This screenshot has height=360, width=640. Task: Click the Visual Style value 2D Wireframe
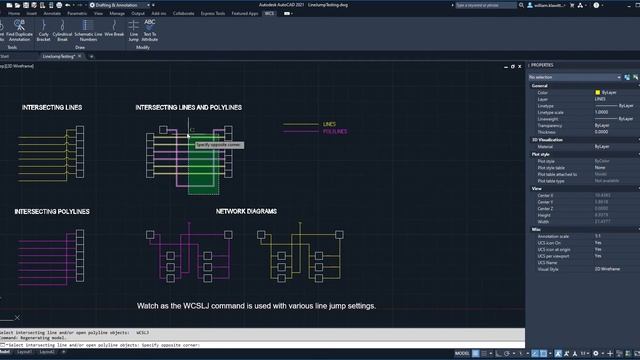coord(607,269)
